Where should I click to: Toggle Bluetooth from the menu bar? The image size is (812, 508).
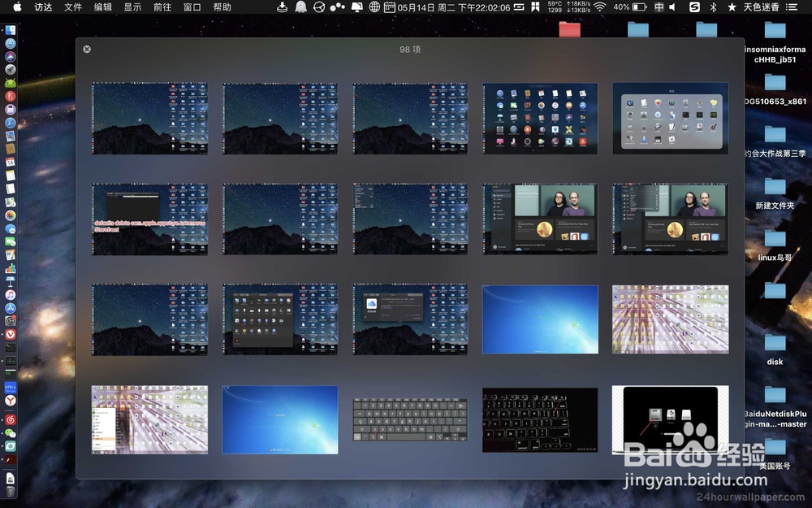click(713, 8)
